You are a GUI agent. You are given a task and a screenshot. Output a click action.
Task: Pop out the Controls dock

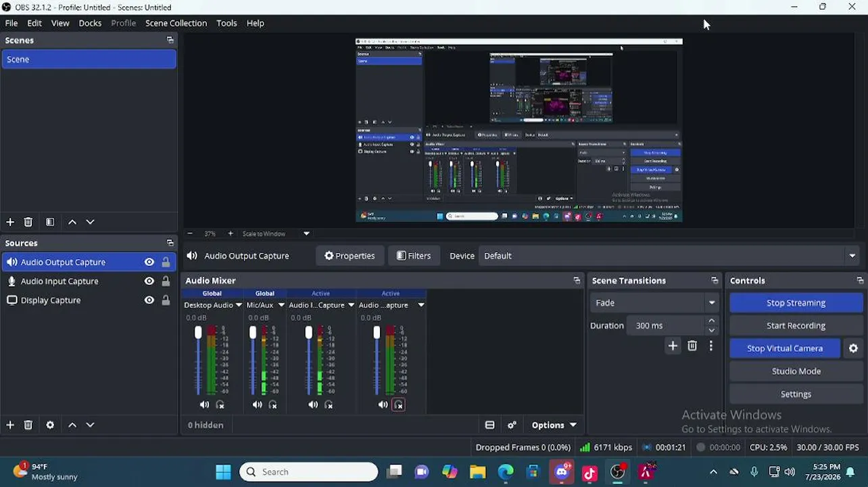pyautogui.click(x=860, y=280)
